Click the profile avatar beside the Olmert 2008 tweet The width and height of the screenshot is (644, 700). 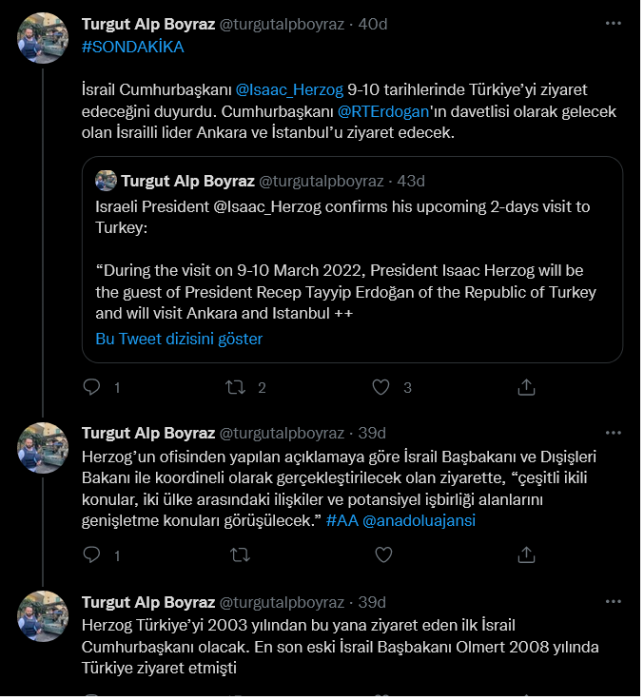43,617
